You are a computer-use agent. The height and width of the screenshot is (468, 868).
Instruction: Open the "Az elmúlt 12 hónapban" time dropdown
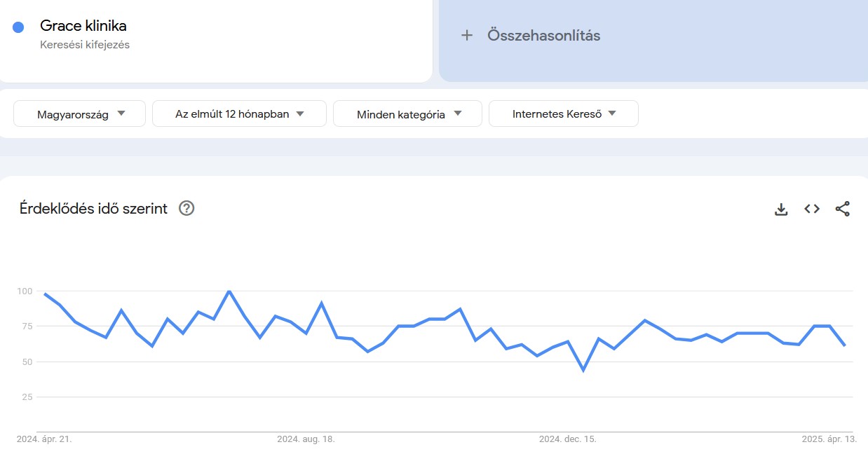click(x=239, y=113)
